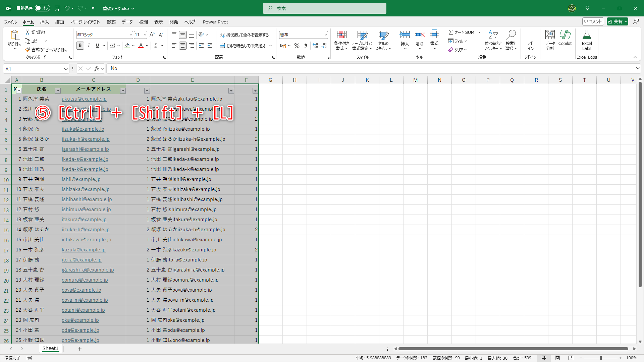Toggle off bold formatting
Viewport: 644px width, 362px height.
[x=80, y=46]
